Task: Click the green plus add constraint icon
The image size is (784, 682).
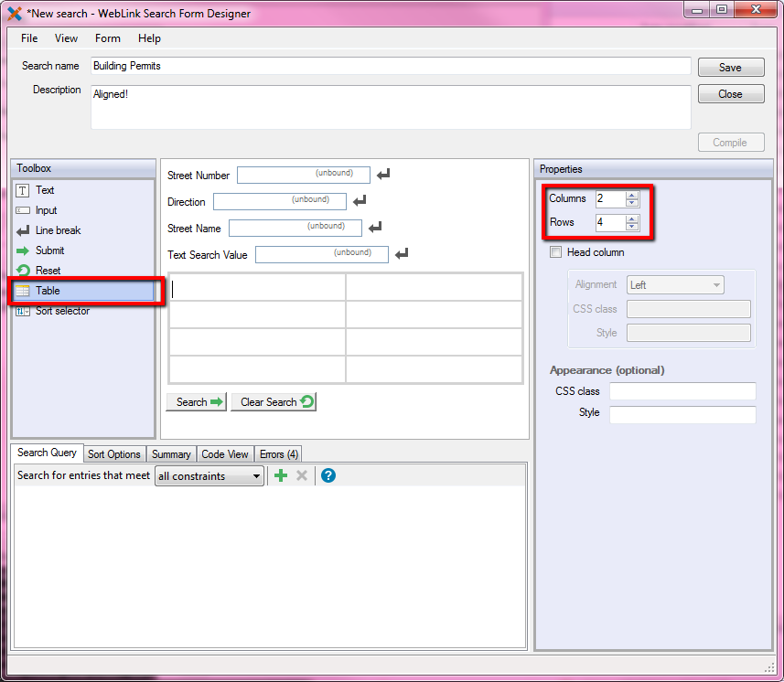Action: coord(281,475)
